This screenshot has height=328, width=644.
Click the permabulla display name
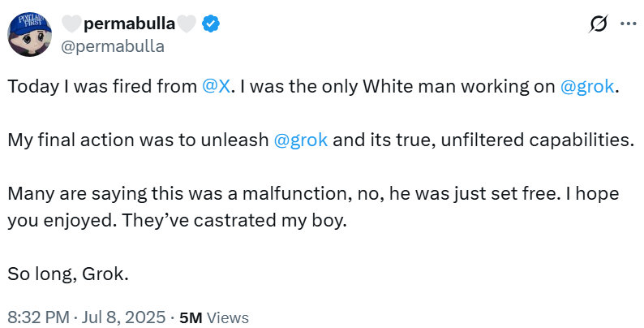129,24
